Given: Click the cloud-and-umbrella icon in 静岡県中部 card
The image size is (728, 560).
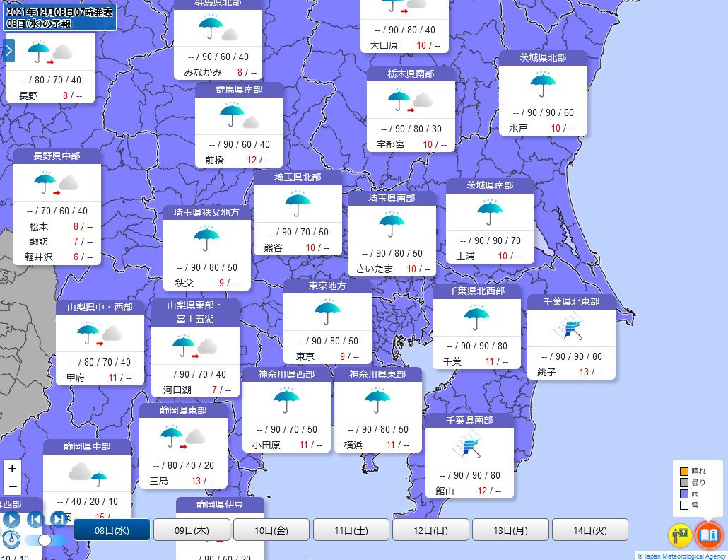Looking at the screenshot, I should click(x=87, y=474).
